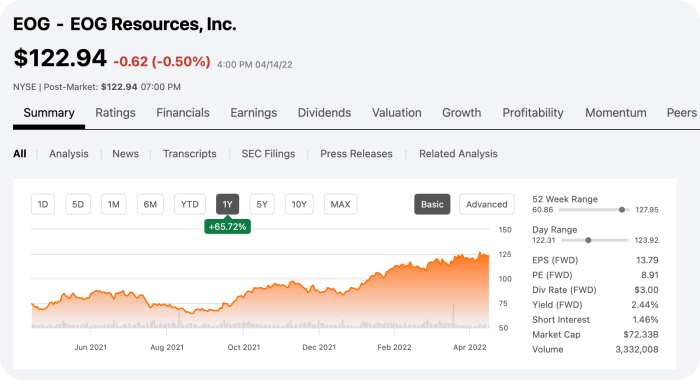Switch chart to 6M range
Screen dimensions: 700x380
click(150, 205)
